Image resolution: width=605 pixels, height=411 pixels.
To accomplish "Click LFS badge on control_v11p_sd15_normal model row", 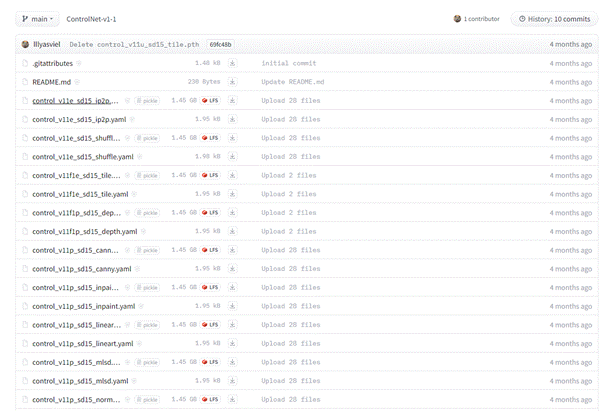I will [x=210, y=399].
